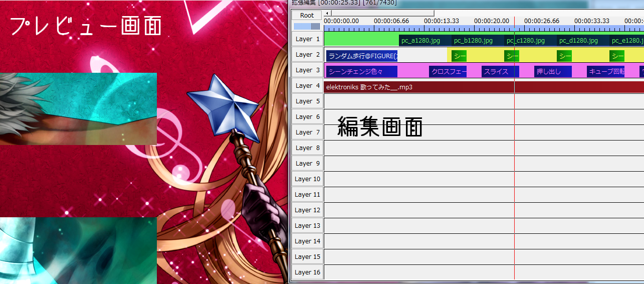Select the クロスフェー clip on Layer 3
The image size is (644, 284).
click(448, 72)
